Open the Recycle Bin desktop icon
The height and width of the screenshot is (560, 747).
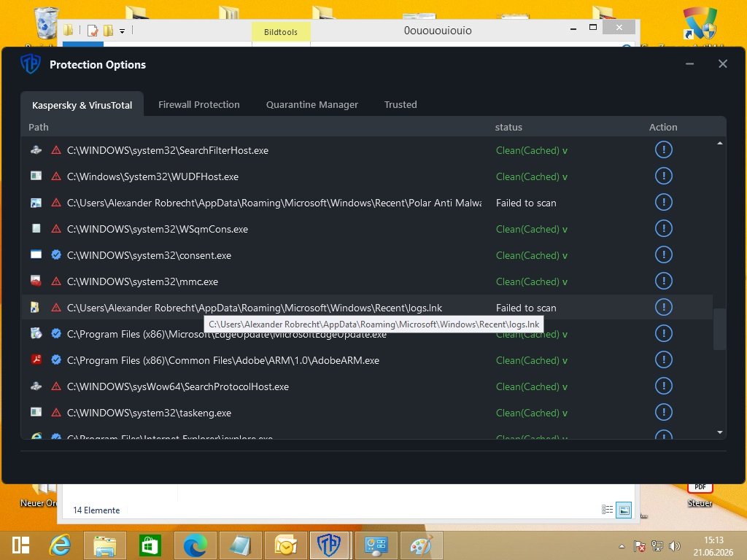tap(46, 23)
